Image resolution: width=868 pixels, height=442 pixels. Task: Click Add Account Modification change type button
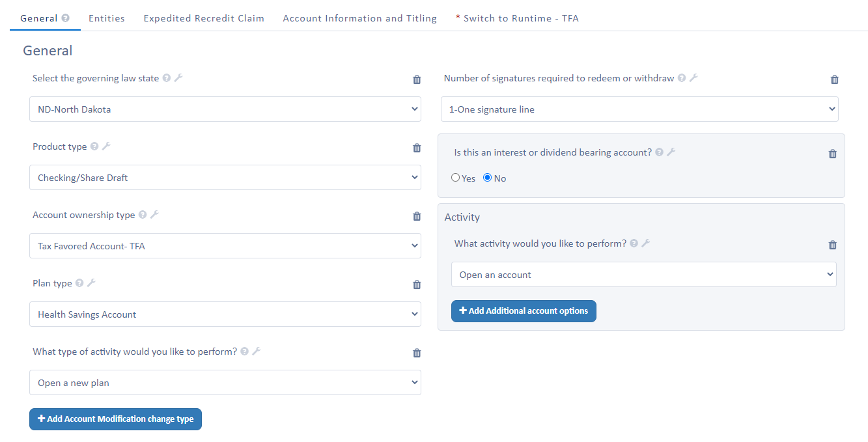[116, 419]
